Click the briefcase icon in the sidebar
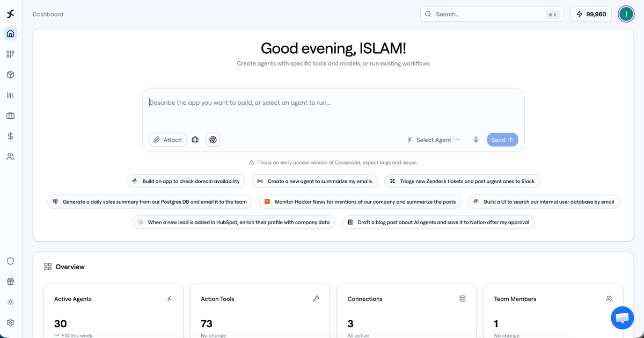644x338 pixels. point(10,116)
